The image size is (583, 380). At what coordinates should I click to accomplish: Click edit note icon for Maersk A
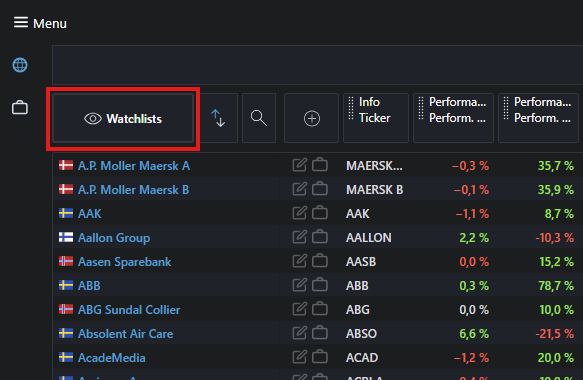(x=300, y=165)
